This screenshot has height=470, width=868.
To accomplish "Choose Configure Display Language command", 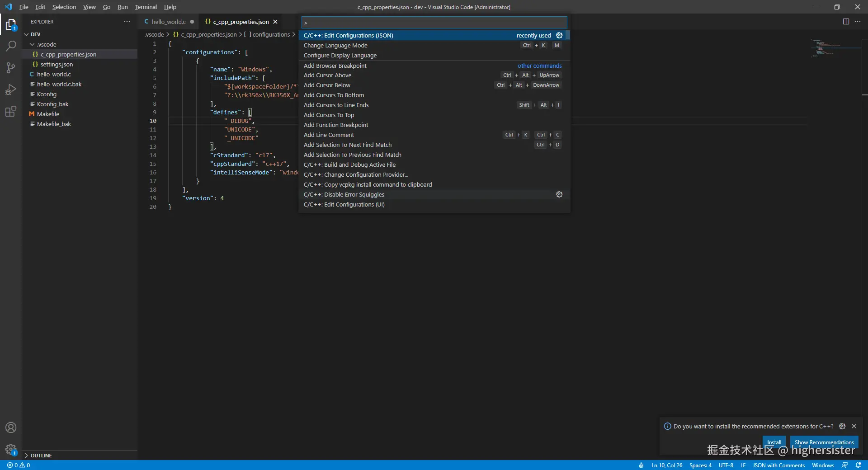I will (x=434, y=55).
